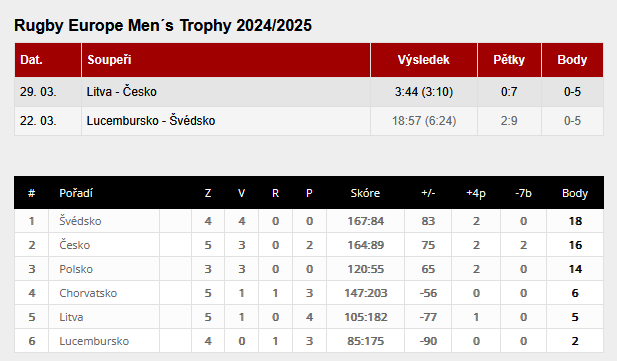Click the Skóre column header
The height and width of the screenshot is (361, 617).
[x=365, y=193]
